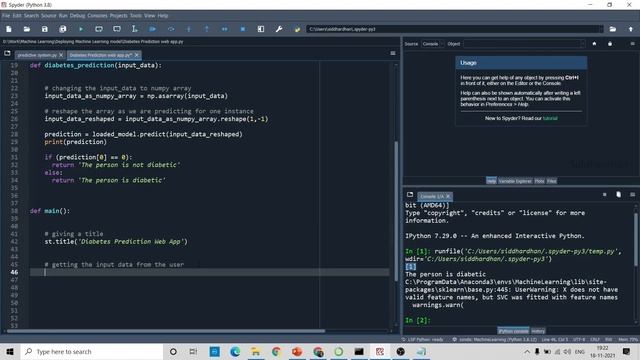
Task: Switch to predictive system.py editor tab
Action: (x=37, y=55)
